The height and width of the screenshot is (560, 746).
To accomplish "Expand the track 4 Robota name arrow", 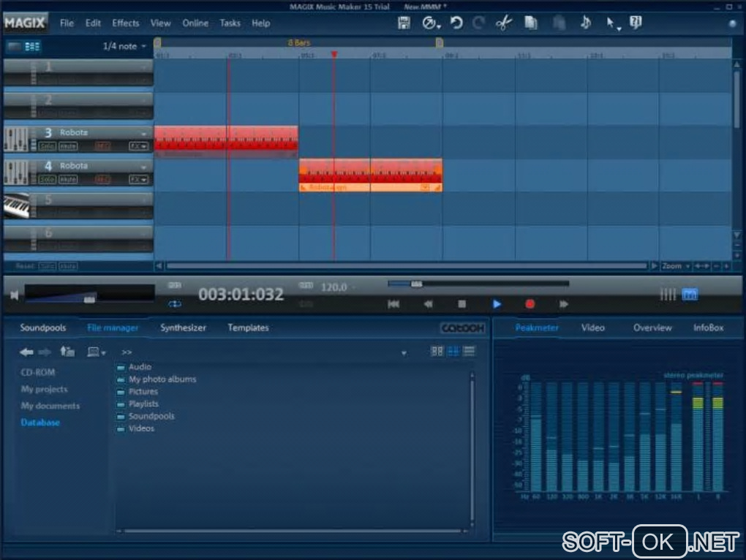I will pyautogui.click(x=143, y=167).
